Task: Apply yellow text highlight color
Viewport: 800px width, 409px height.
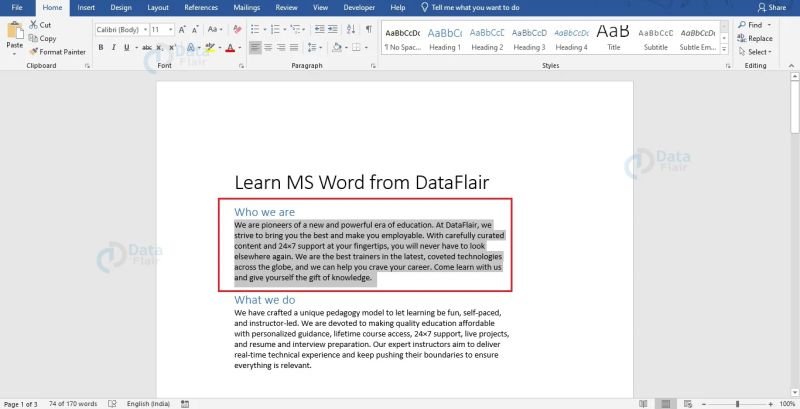Action: 210,47
